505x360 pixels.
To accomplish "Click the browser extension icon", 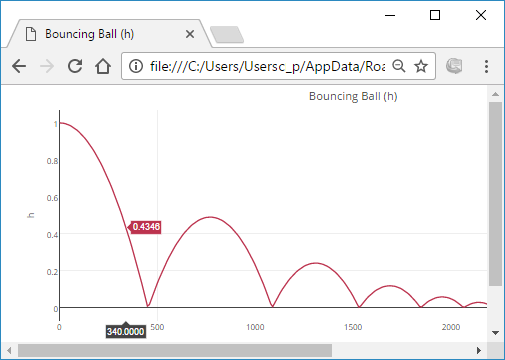I will click(454, 66).
